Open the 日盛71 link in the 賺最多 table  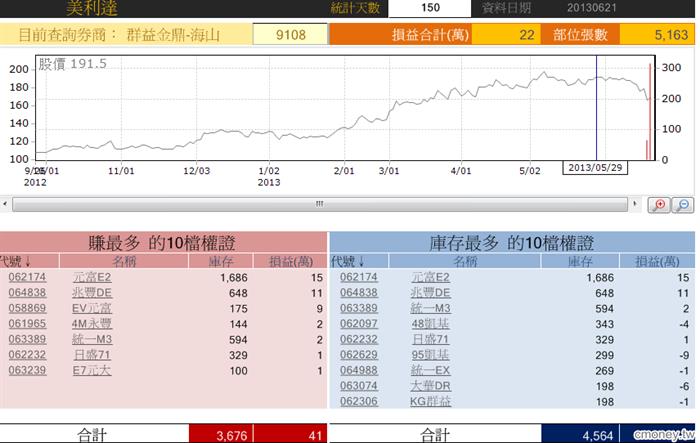point(92,355)
